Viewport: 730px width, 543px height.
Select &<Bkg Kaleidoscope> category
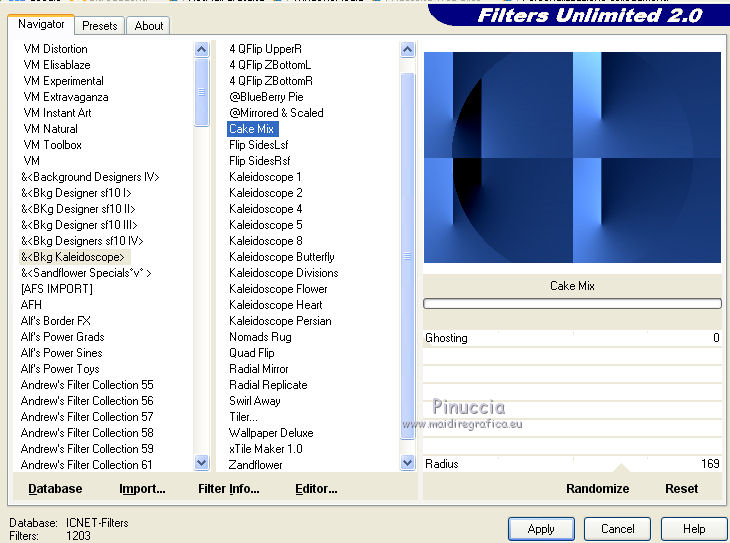point(73,257)
